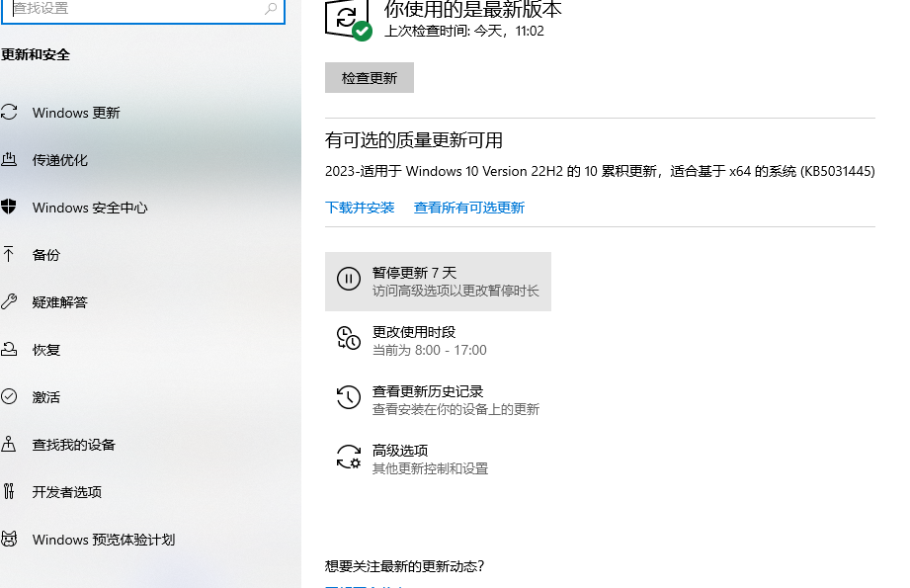Click the magnifier icon in the search box
This screenshot has height=588, width=910.
tap(271, 9)
